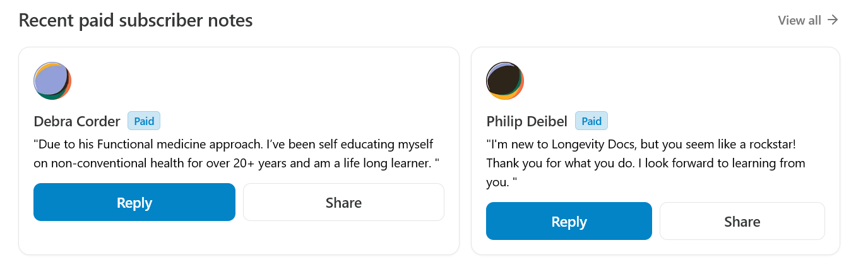
Task: Share Philip Deibel's subscriber note
Action: pos(742,221)
